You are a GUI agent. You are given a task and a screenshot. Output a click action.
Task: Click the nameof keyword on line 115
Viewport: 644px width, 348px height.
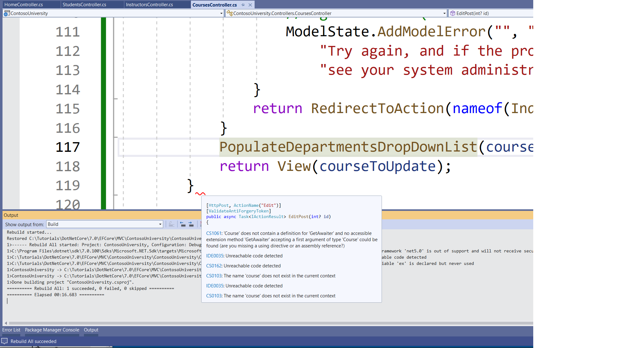tap(477, 109)
